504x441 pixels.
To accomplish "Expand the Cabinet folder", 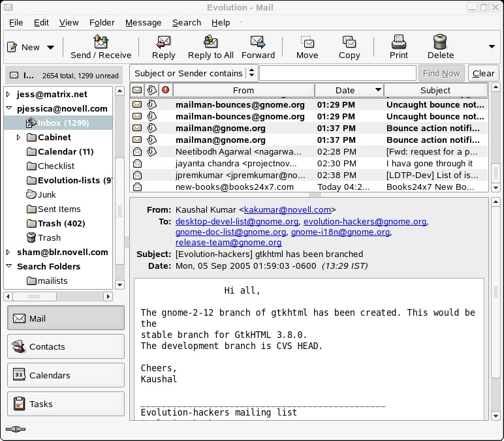I will (19, 138).
